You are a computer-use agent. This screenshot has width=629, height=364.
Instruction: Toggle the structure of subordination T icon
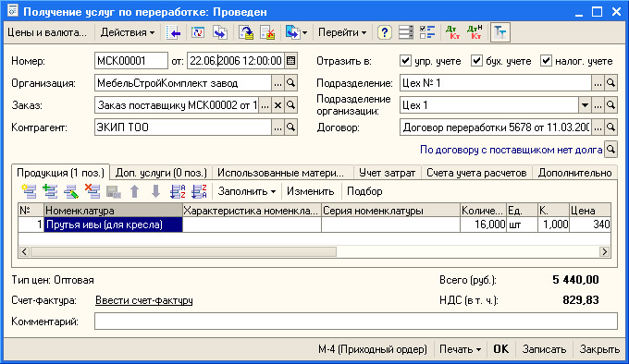pos(499,32)
